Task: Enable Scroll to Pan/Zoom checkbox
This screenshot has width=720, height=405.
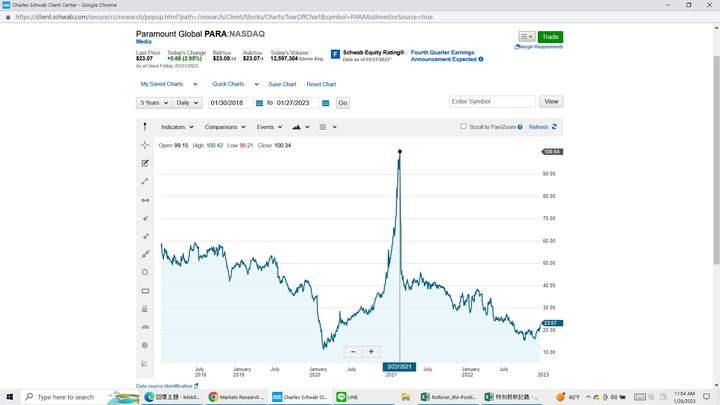Action: (x=463, y=126)
